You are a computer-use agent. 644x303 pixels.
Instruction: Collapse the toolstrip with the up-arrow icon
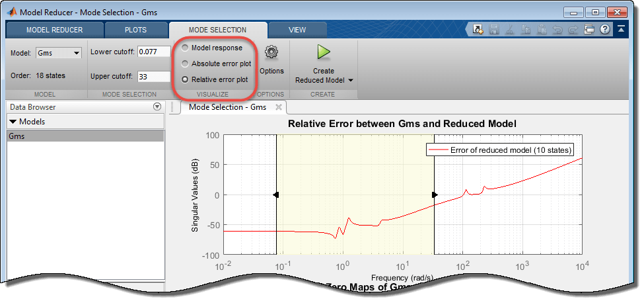[x=621, y=29]
